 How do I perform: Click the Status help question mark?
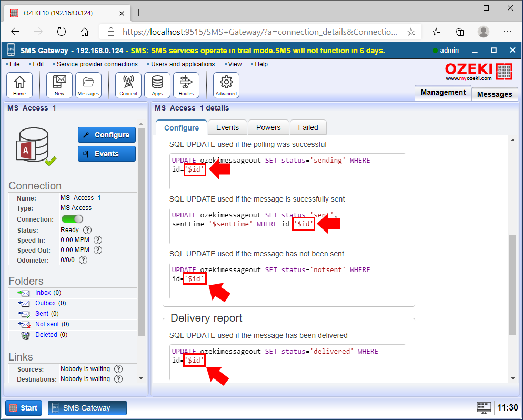[x=87, y=229]
